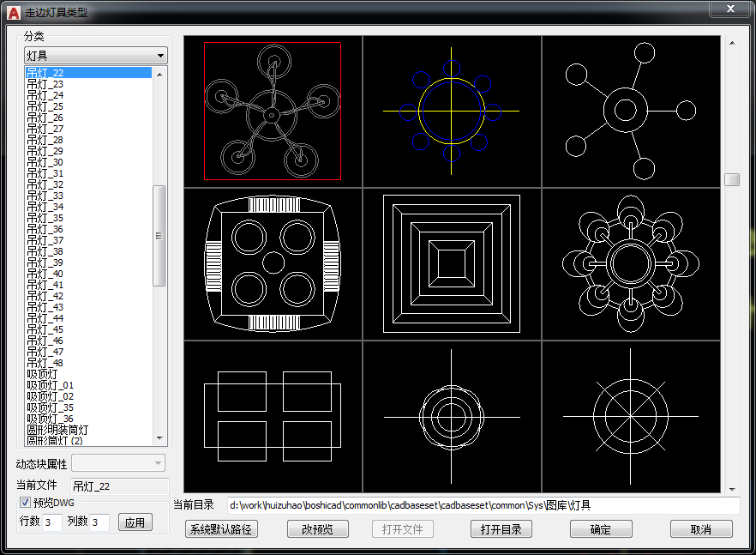Select 吊灯_46 in the list
Image resolution: width=756 pixels, height=555 pixels.
[88, 341]
